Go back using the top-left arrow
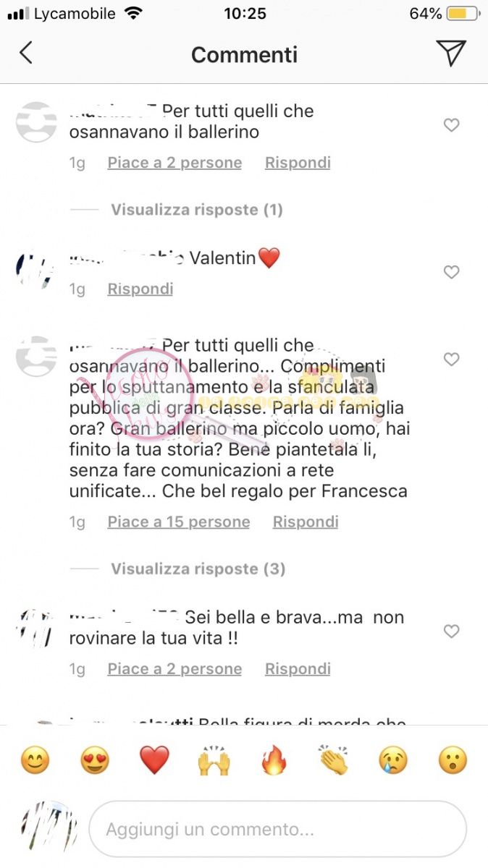This screenshot has height=868, width=488. [26, 54]
